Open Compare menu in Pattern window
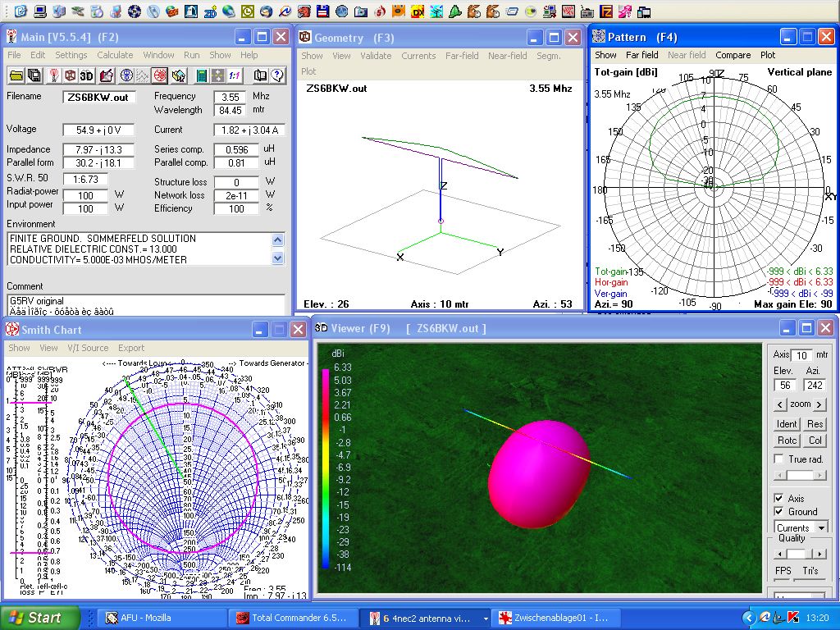 pyautogui.click(x=733, y=55)
